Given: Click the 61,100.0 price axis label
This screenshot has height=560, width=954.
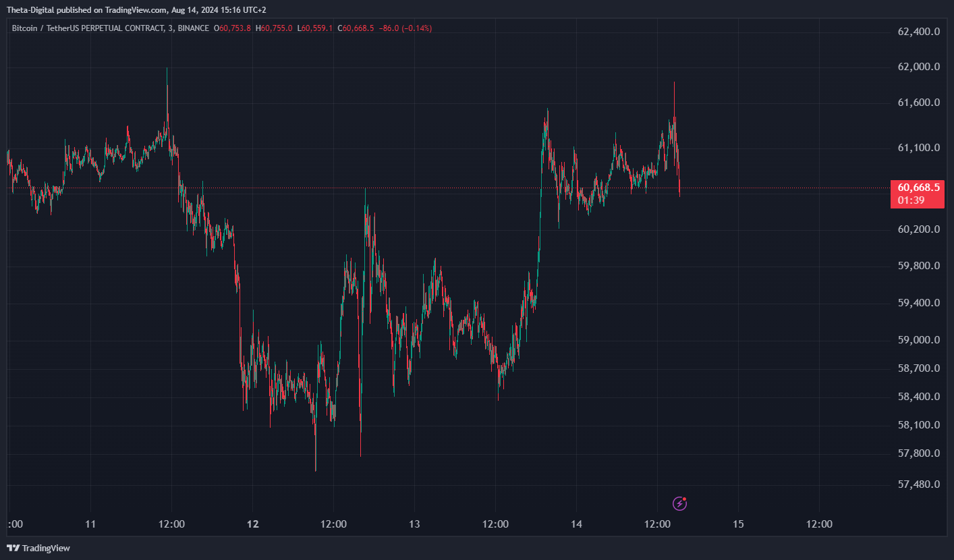Looking at the screenshot, I should point(918,148).
